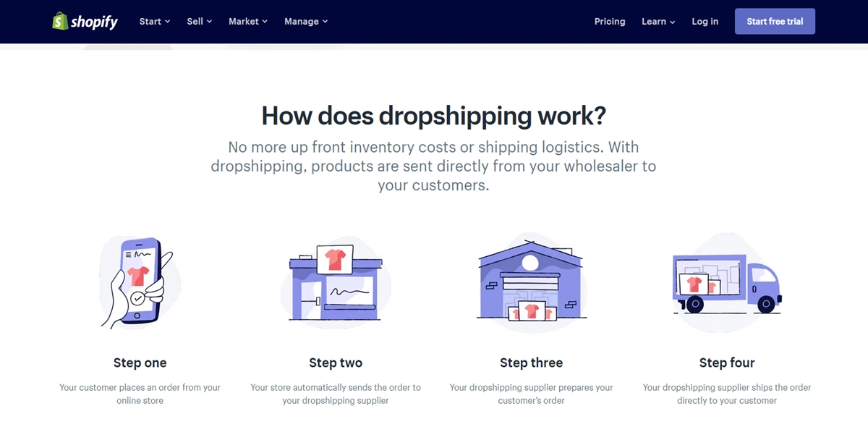Open the Manage dropdown menu
868x440 pixels.
tap(306, 22)
